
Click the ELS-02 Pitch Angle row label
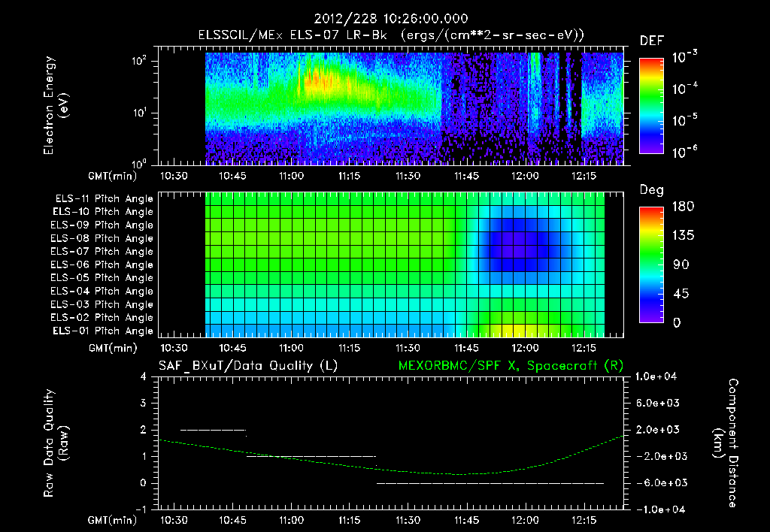point(102,318)
